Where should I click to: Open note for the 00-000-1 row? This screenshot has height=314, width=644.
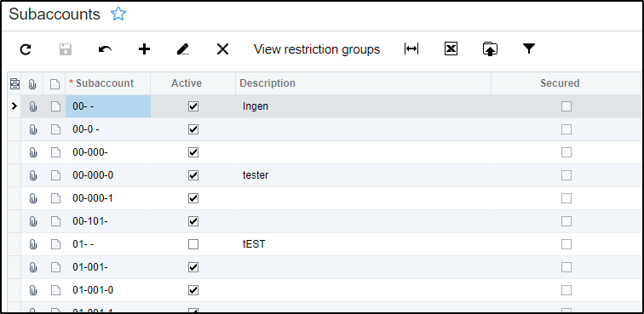pos(55,198)
